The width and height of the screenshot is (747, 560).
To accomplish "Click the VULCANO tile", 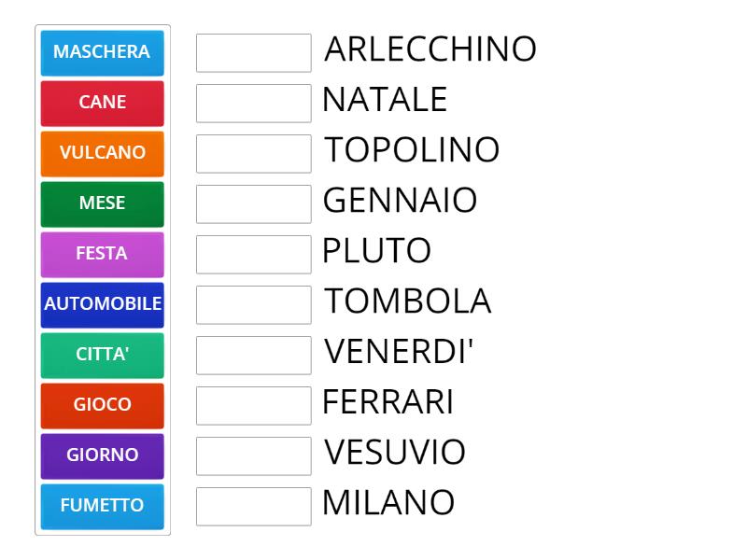I will tap(102, 153).
